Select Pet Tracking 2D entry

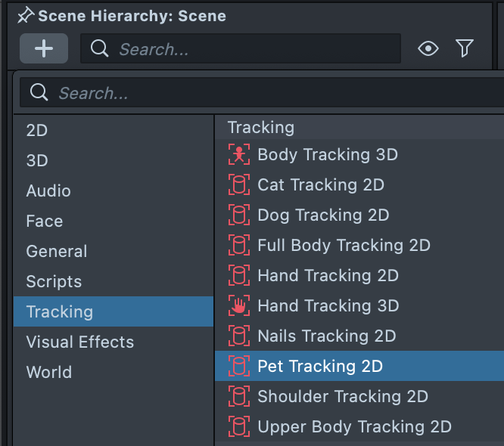(320, 367)
